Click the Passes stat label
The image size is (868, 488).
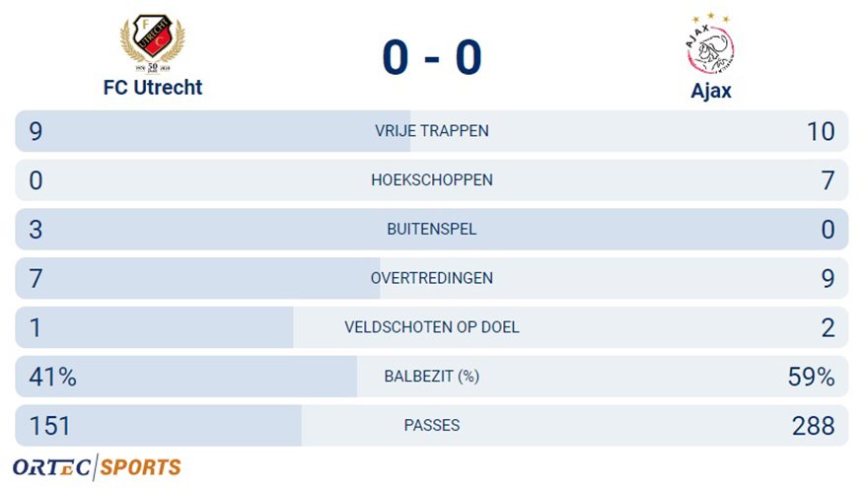click(x=432, y=426)
